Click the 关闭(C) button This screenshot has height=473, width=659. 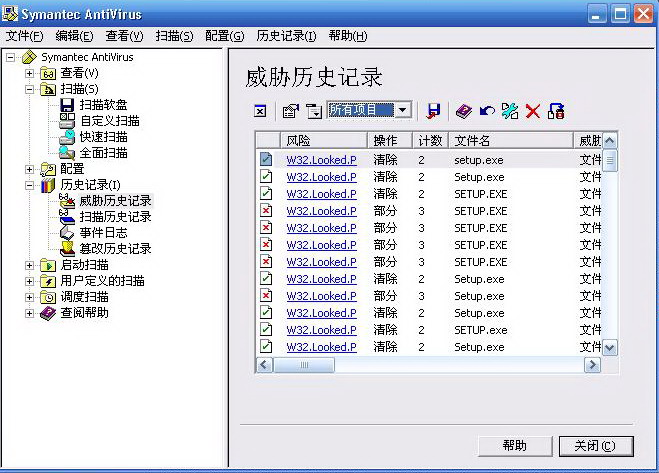point(596,446)
